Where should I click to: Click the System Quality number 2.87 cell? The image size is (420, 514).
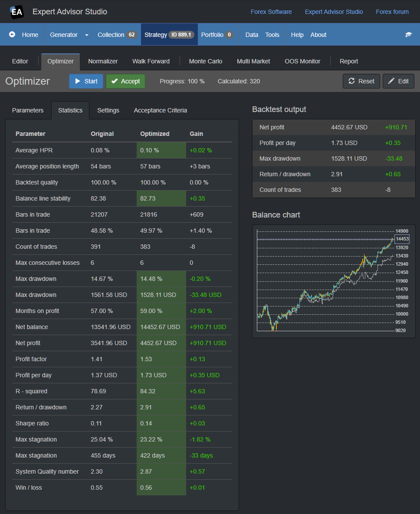161,471
